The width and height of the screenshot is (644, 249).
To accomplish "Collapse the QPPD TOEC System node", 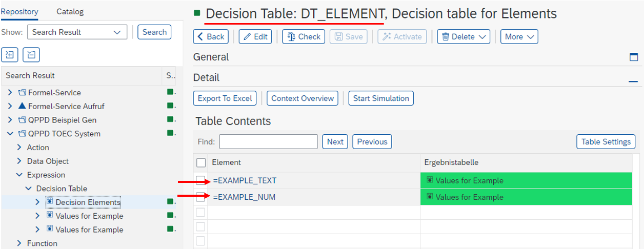I will tap(10, 134).
